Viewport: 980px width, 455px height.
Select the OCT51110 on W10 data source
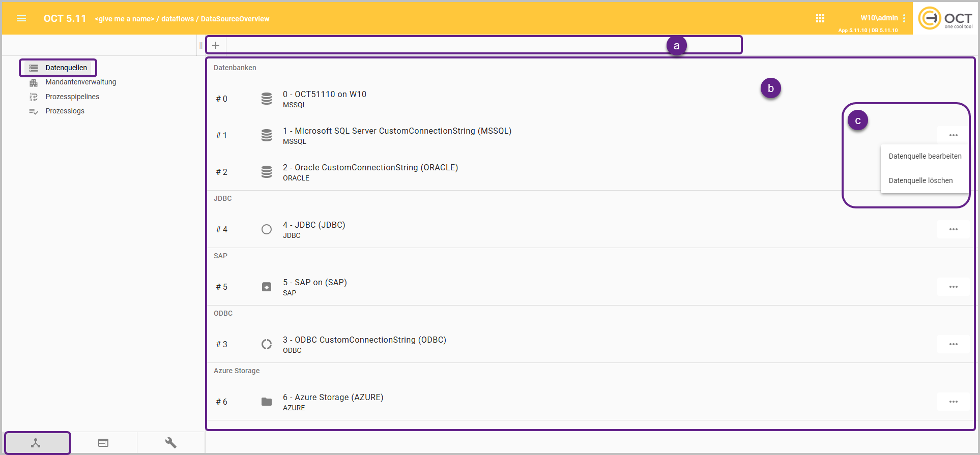[x=324, y=95]
